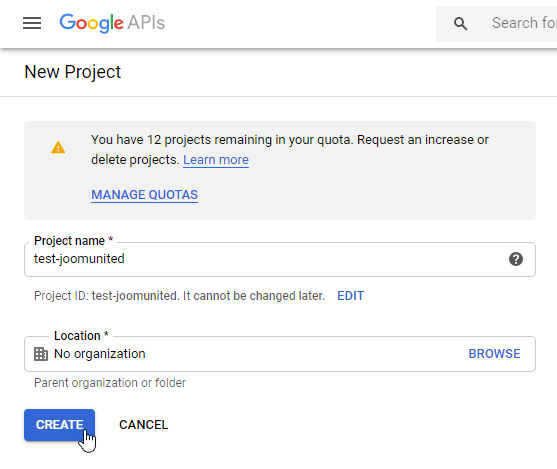Focus the Project name text field

pos(280,259)
